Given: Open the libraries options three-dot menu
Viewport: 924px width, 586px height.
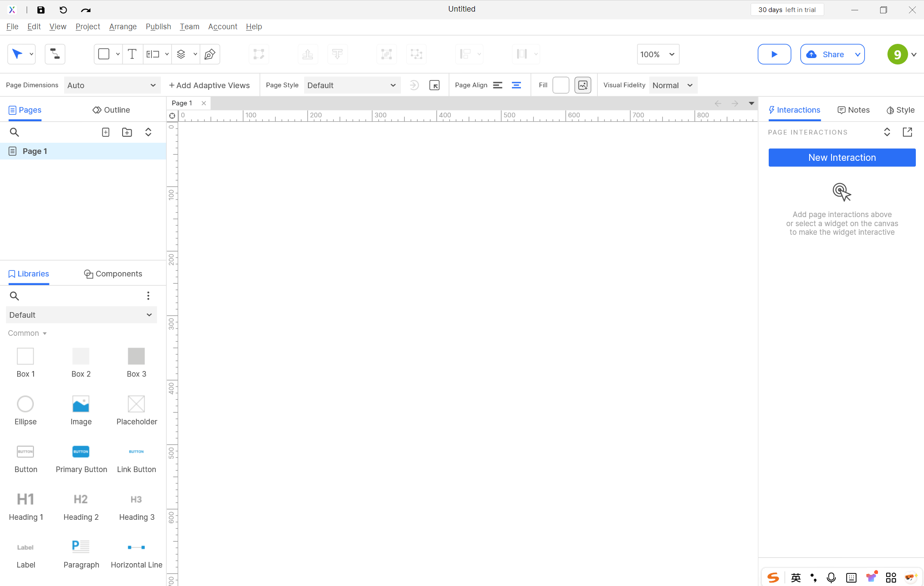Looking at the screenshot, I should coord(148,296).
